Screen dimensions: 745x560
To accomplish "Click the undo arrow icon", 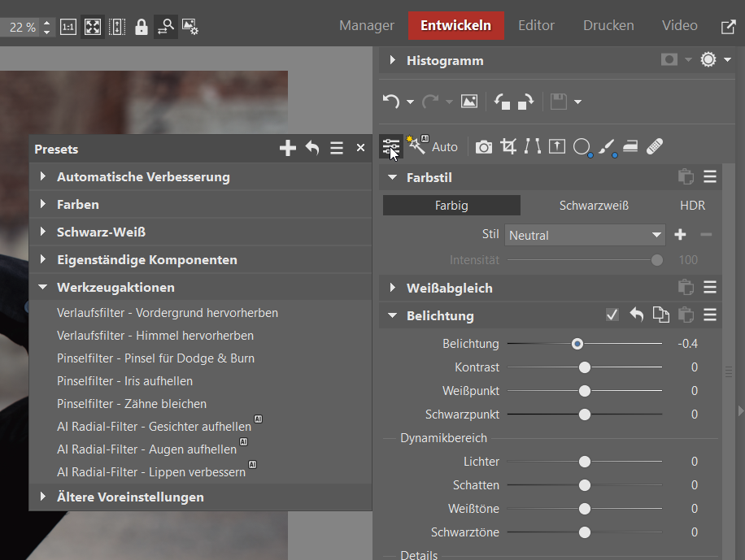I will (391, 102).
